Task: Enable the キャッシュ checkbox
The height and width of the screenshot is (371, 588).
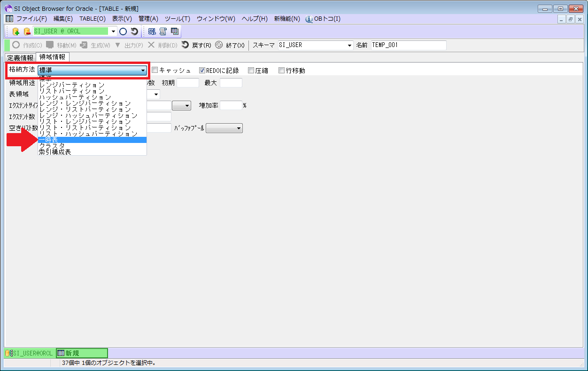Action: pyautogui.click(x=155, y=71)
